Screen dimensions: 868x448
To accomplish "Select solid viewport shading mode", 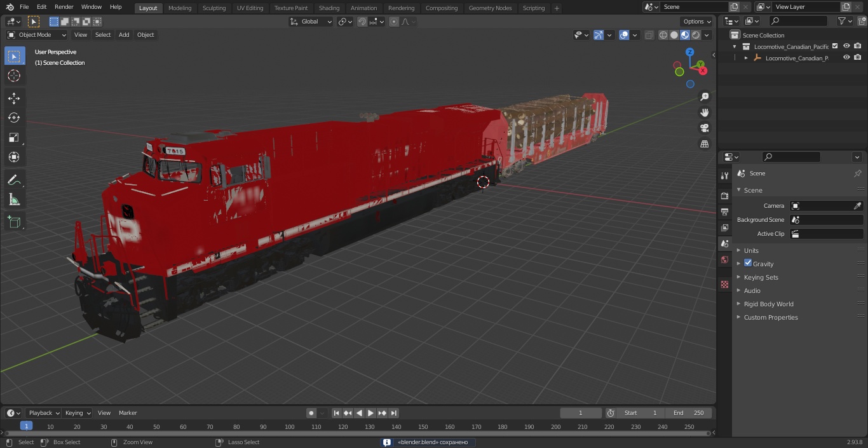I will 674,35.
